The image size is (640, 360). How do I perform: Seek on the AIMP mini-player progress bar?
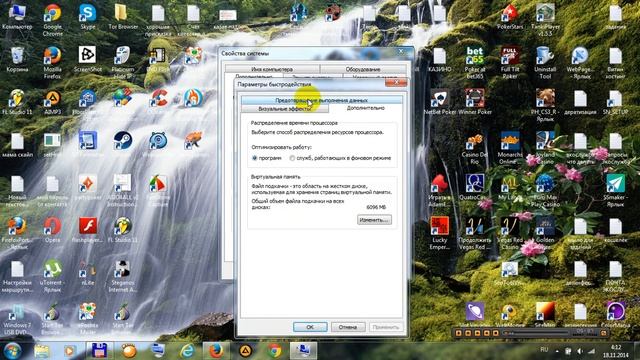(536, 333)
